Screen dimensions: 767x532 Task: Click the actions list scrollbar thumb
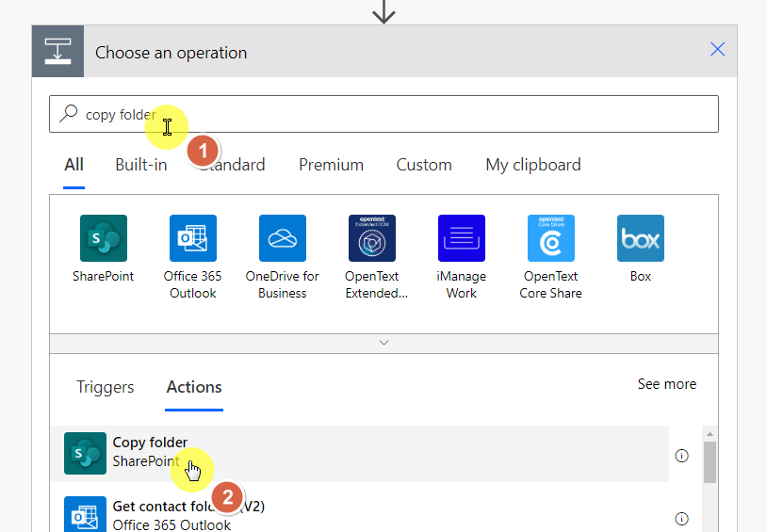click(710, 462)
